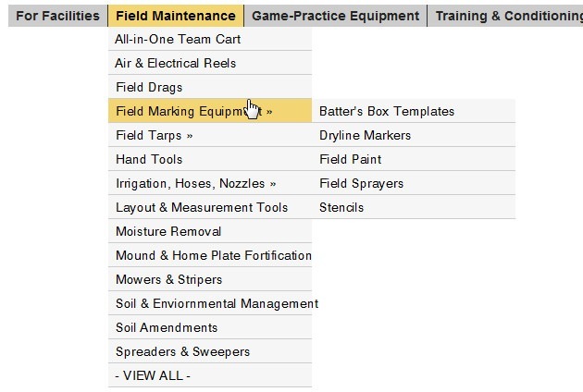The width and height of the screenshot is (583, 392).
Task: Open Air & Electrical Reels category
Action: [x=176, y=64]
